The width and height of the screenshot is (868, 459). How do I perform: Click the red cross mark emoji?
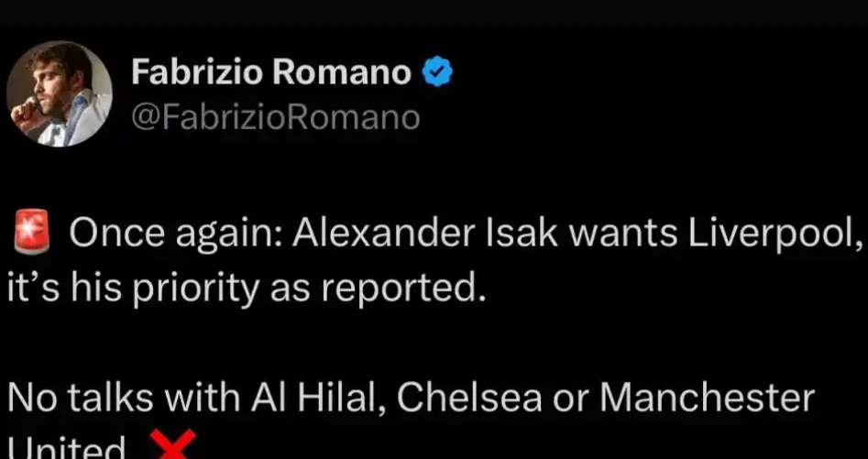click(177, 444)
